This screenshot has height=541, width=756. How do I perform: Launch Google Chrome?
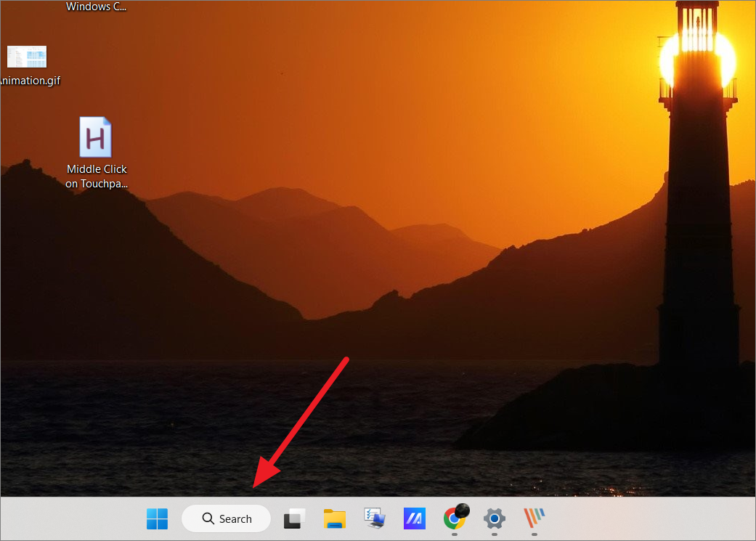455,518
